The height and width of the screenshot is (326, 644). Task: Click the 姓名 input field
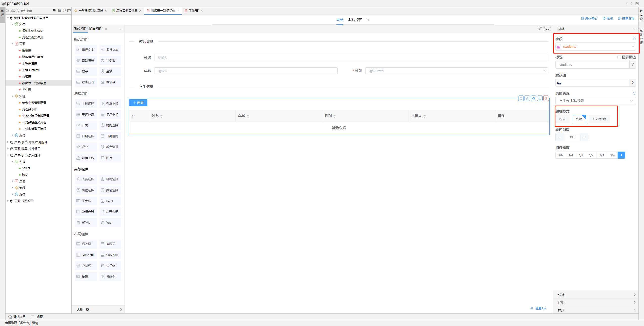coord(351,58)
